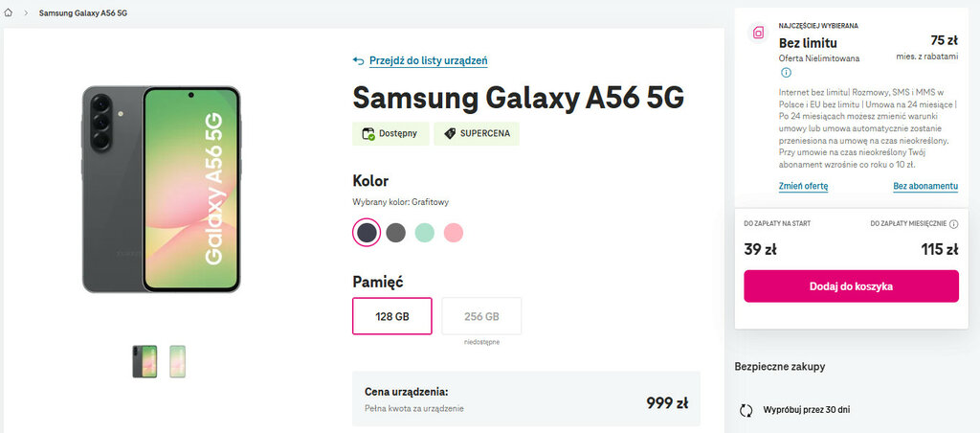This screenshot has height=433, width=980.
Task: Click the info icon under Oferta Nielimitowana
Action: tap(786, 73)
